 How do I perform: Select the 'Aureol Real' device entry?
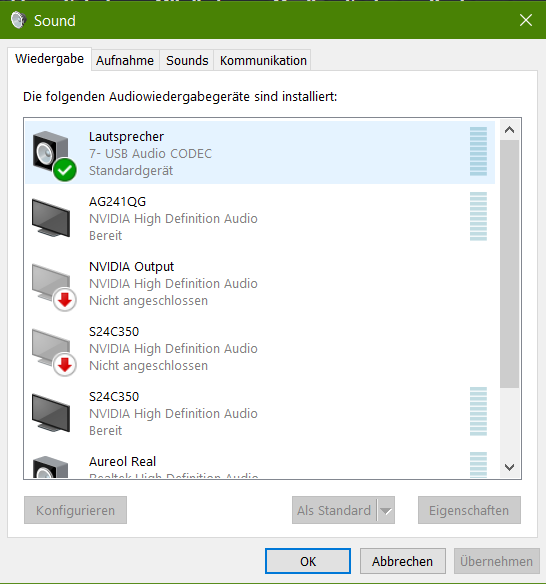coord(260,462)
